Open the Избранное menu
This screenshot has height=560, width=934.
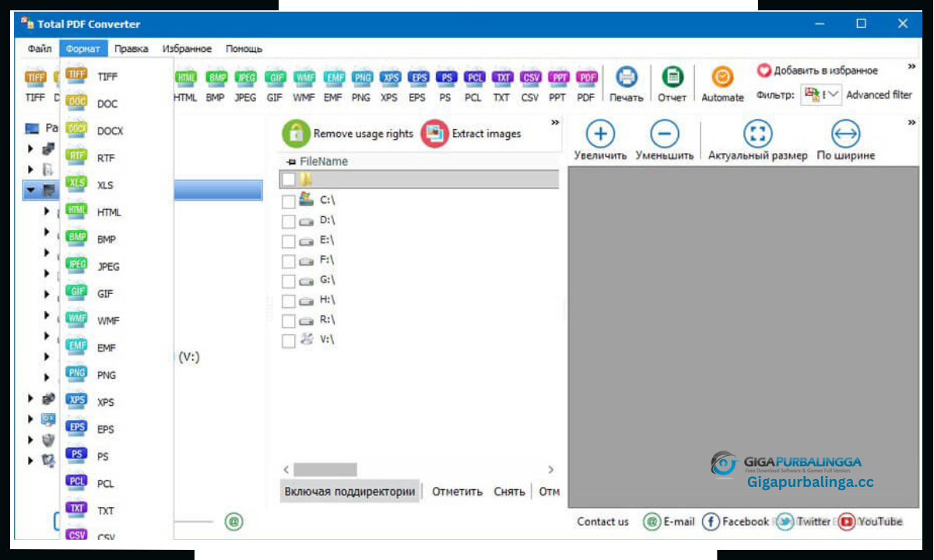pyautogui.click(x=187, y=48)
